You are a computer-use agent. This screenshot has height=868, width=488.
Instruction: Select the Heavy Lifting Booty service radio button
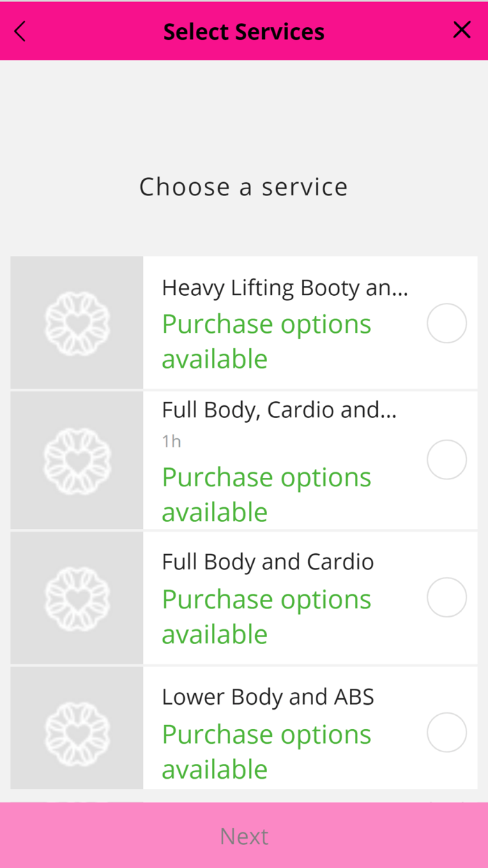click(x=447, y=322)
